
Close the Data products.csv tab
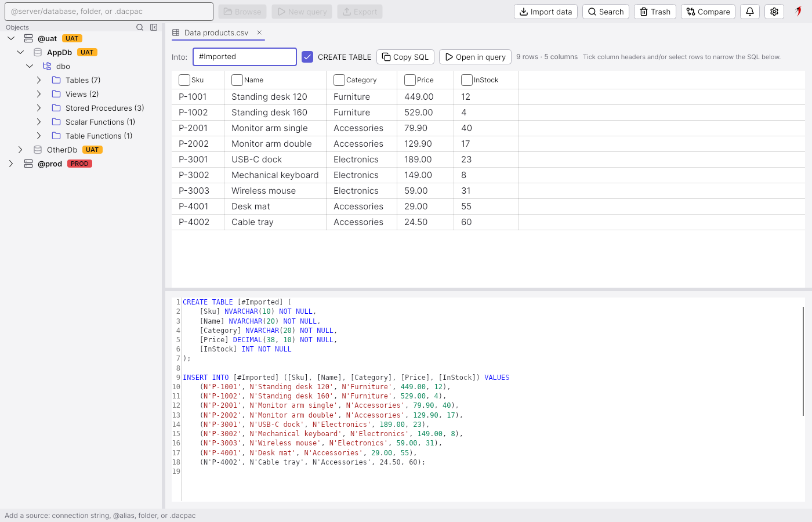259,32
